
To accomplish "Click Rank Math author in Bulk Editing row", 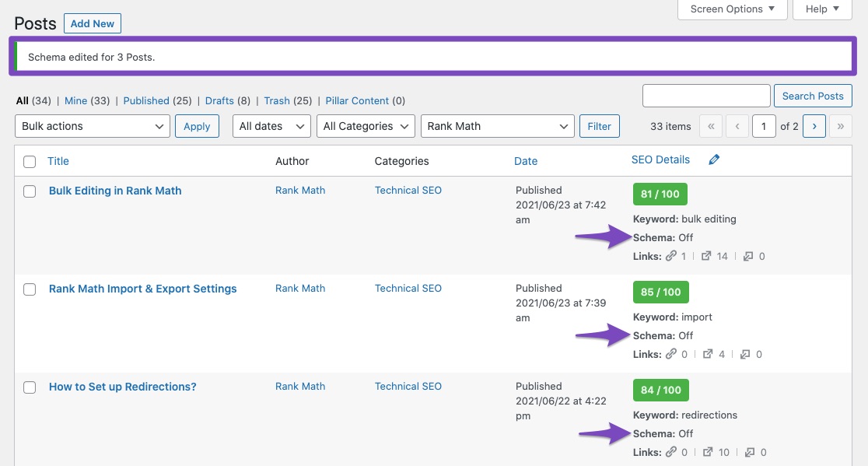I will click(300, 191).
